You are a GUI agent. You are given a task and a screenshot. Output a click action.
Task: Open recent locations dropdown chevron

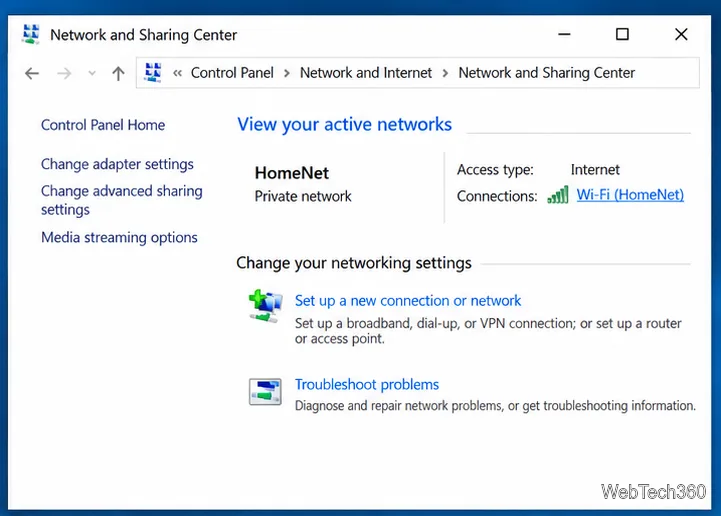tap(92, 73)
